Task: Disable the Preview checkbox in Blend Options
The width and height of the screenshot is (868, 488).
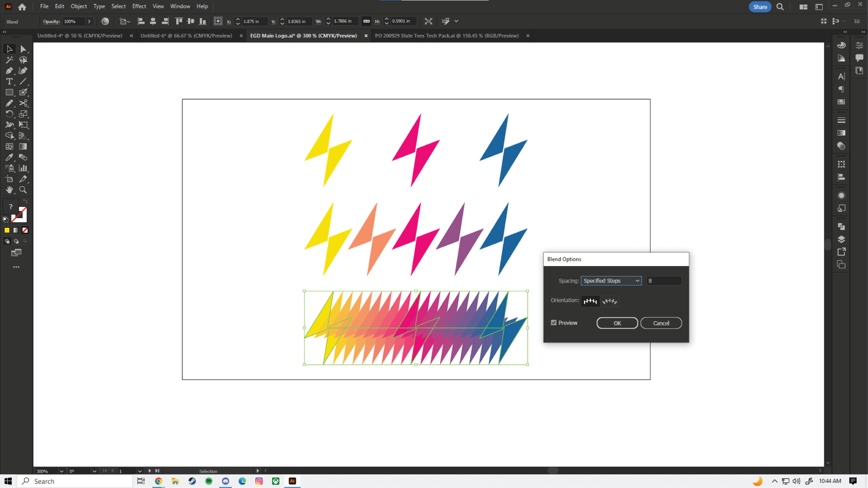Action: (554, 322)
